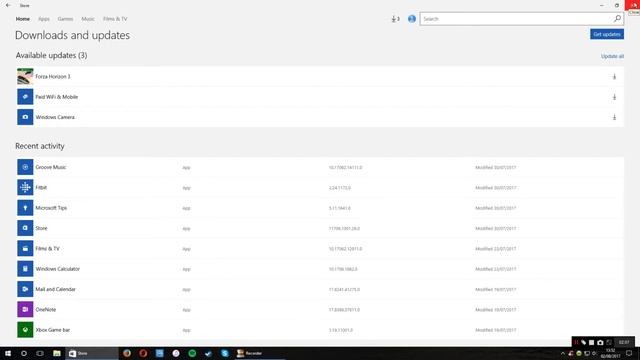This screenshot has width=640, height=360.
Task: Open the Windows Start menu
Action: 8,353
